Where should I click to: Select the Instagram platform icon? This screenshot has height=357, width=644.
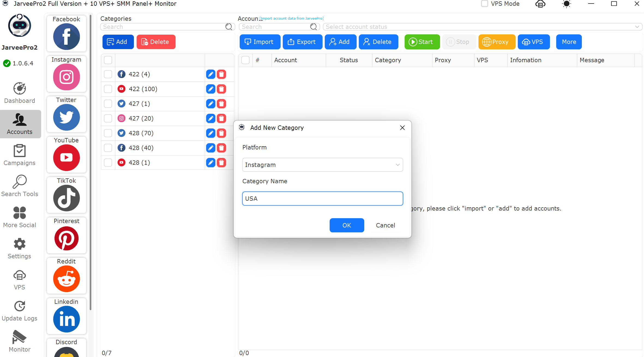coord(67,77)
